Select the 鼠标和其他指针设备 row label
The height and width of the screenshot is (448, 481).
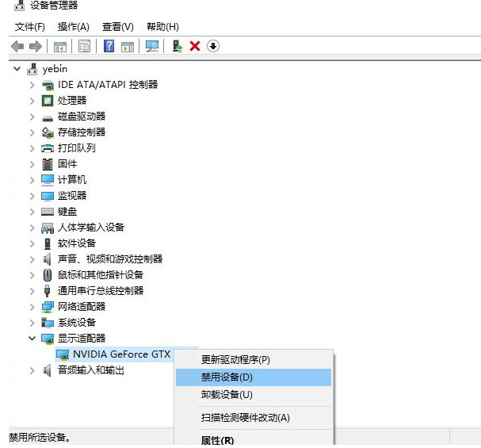(x=101, y=275)
